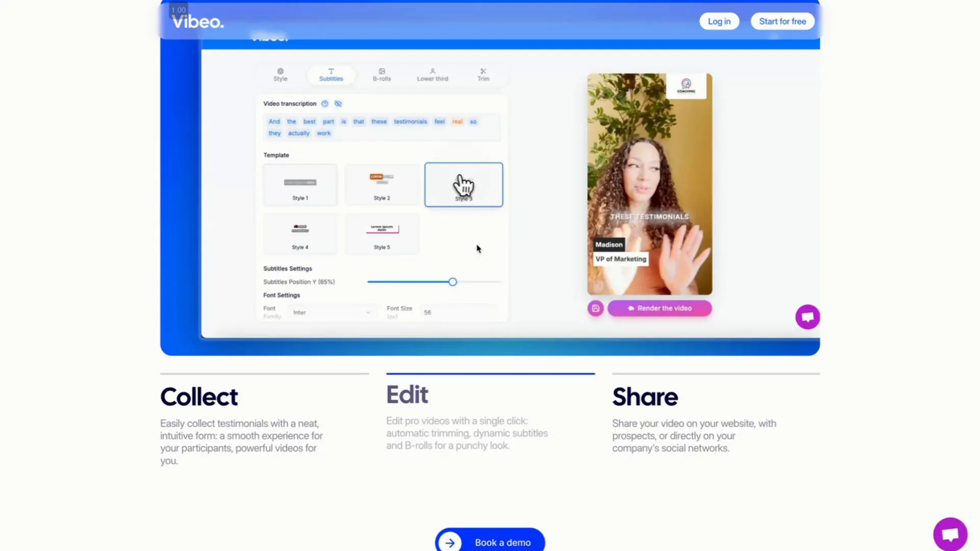980x551 pixels.
Task: Click the Madison name lower-third label
Action: click(609, 244)
